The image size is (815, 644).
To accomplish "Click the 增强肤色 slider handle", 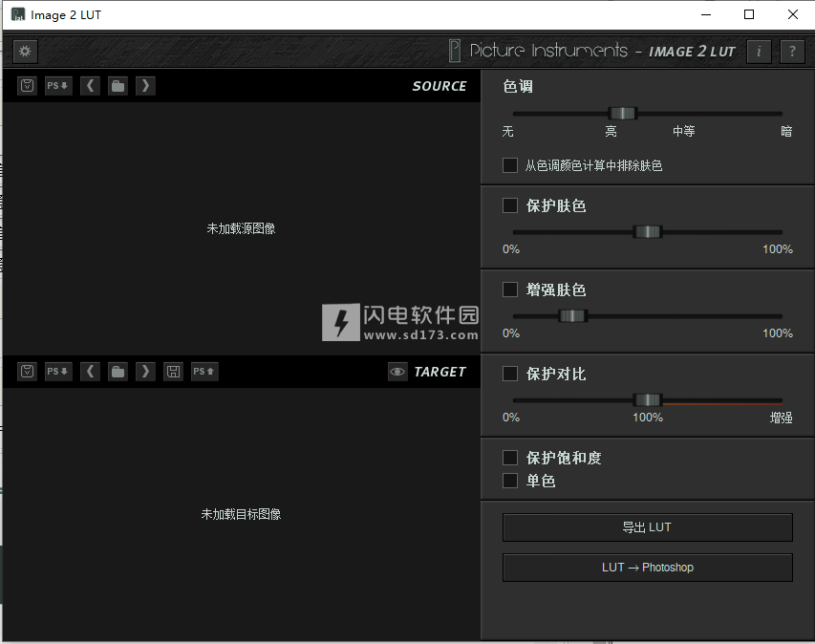I will point(572,315).
